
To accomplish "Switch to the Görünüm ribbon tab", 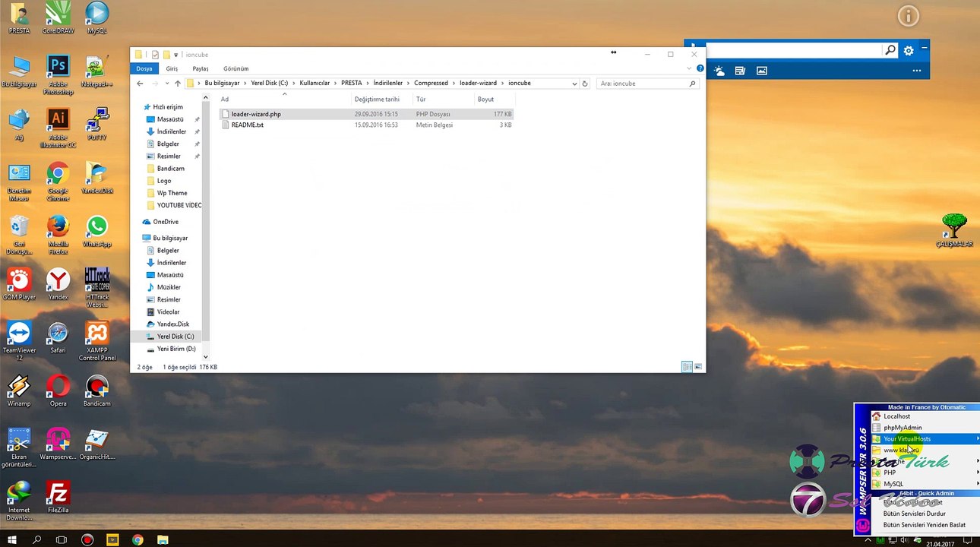I will (x=236, y=68).
